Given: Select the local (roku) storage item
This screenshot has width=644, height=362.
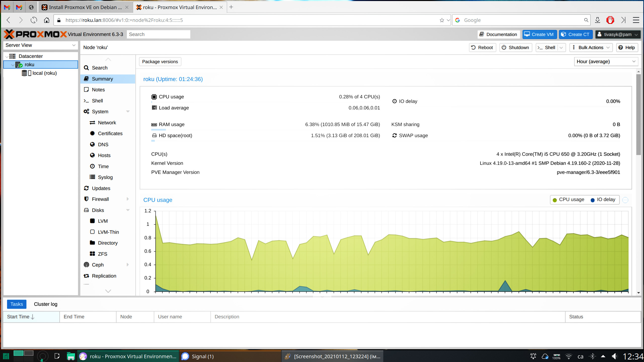Looking at the screenshot, I should coord(41,73).
